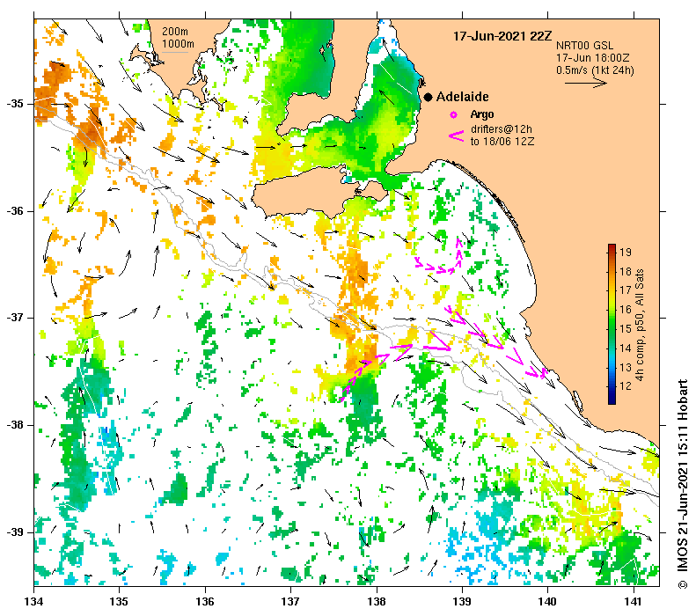This screenshot has width=696, height=616.
Task: Click the 'drifters@12h' legend text
Action: [x=502, y=129]
